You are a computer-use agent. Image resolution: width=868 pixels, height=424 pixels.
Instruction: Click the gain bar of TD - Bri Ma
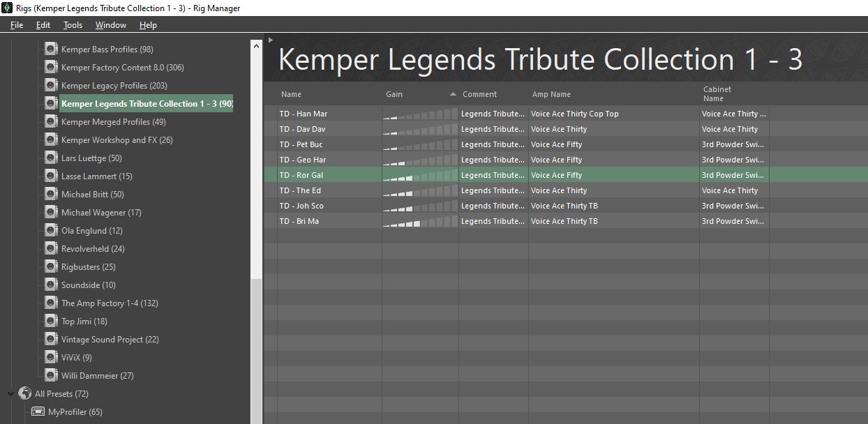420,221
